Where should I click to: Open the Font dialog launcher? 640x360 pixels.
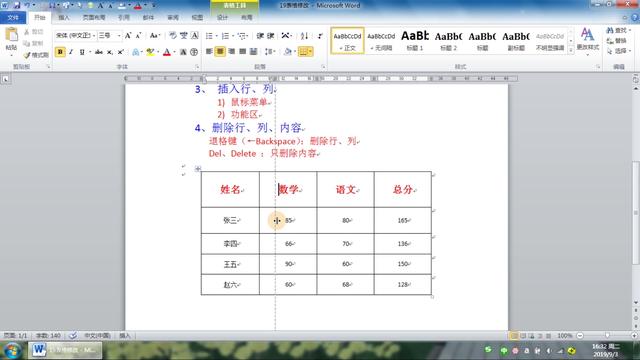[197, 67]
